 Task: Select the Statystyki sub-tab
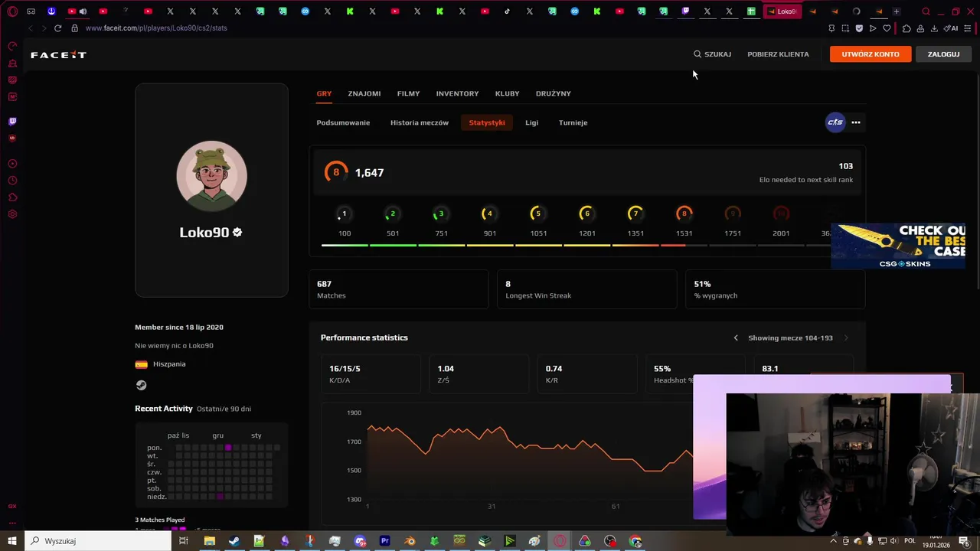487,122
